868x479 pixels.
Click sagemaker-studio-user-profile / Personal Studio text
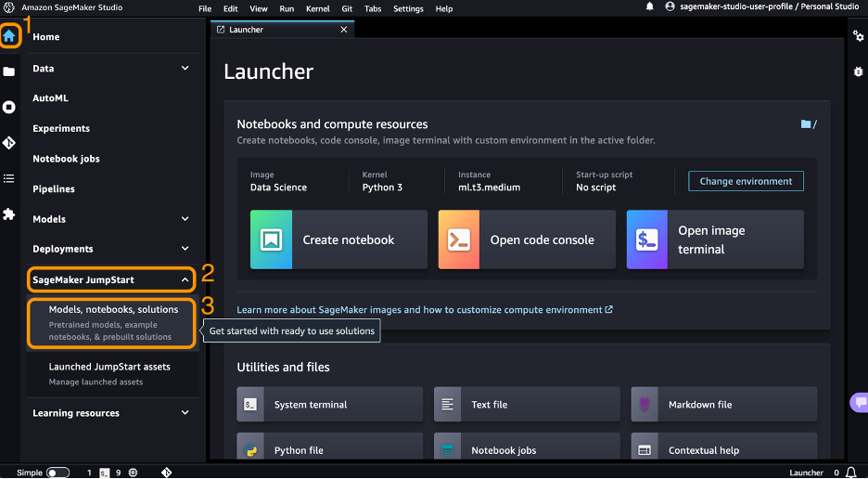pos(770,6)
